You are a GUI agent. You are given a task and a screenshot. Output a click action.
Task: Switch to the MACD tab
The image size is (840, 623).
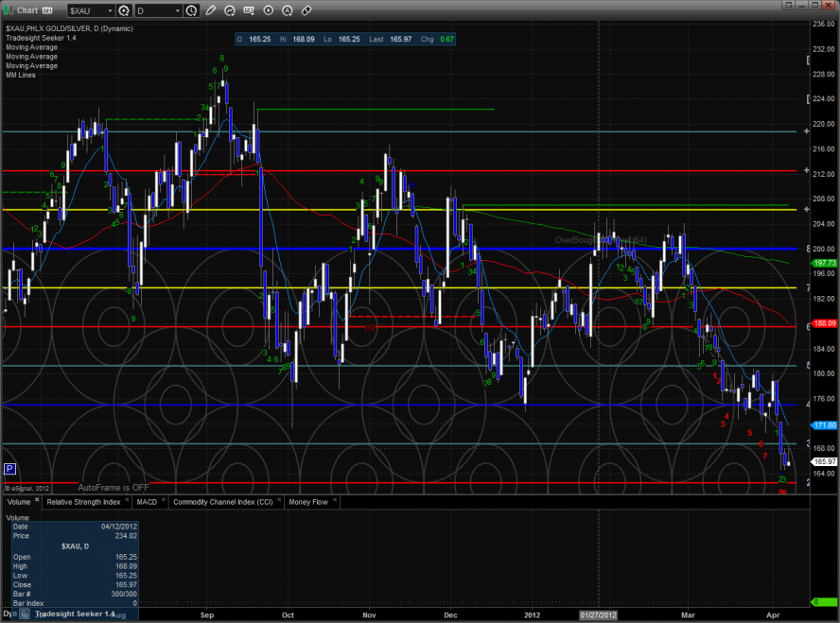146,502
